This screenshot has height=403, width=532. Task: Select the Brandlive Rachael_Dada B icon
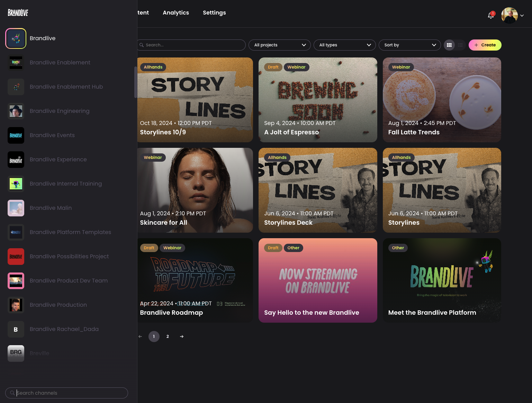pos(16,329)
